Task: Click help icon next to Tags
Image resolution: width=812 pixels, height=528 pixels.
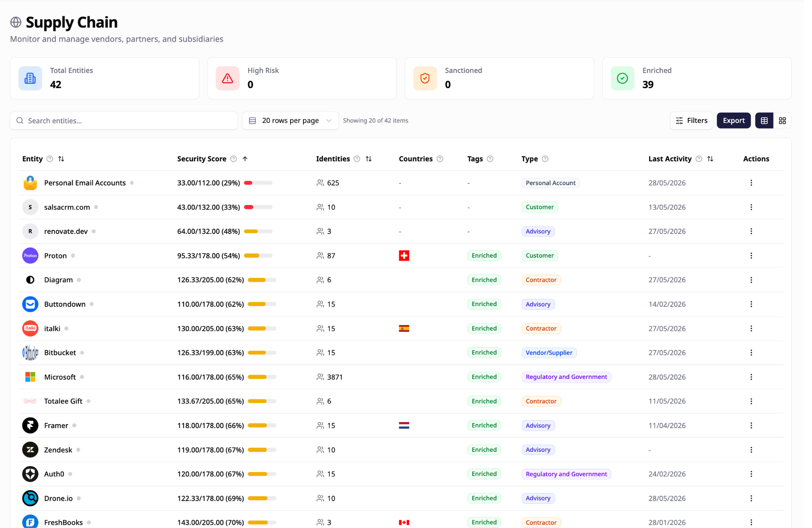Action: point(490,159)
